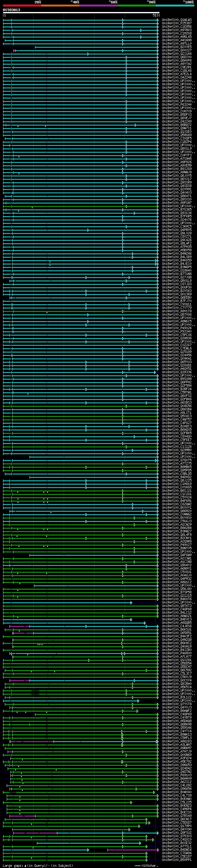197x868 pixels.
Task: Open hit UniRef100_B8BQ72
Action: [x=177, y=125]
